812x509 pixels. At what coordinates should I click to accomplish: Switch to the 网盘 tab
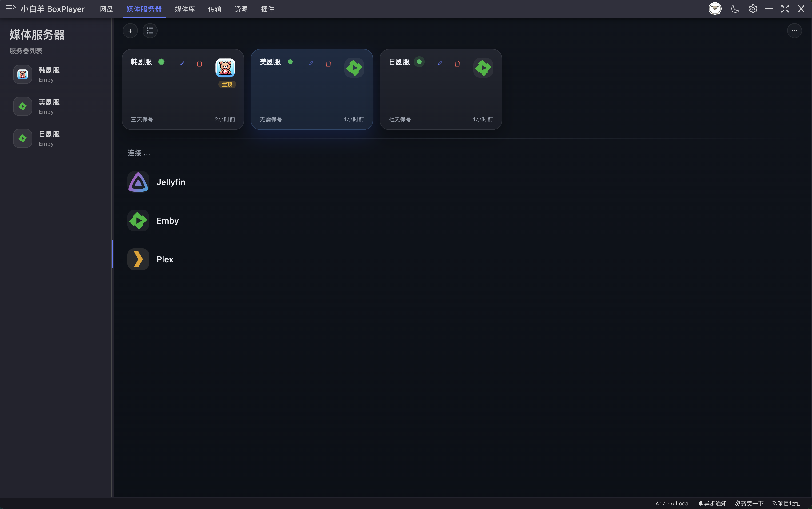point(106,9)
